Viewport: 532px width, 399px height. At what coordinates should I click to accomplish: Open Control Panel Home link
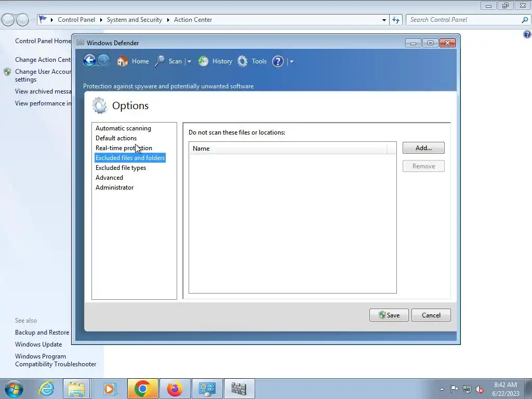coord(43,41)
